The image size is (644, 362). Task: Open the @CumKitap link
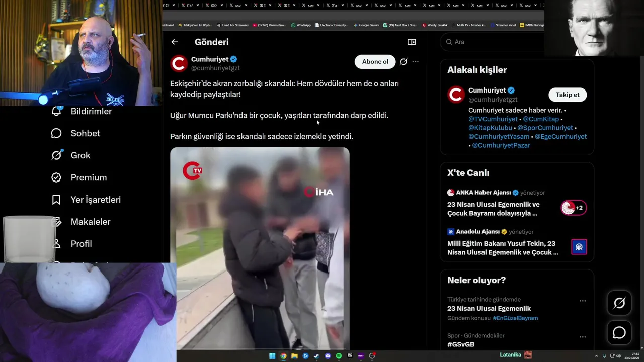pyautogui.click(x=541, y=119)
